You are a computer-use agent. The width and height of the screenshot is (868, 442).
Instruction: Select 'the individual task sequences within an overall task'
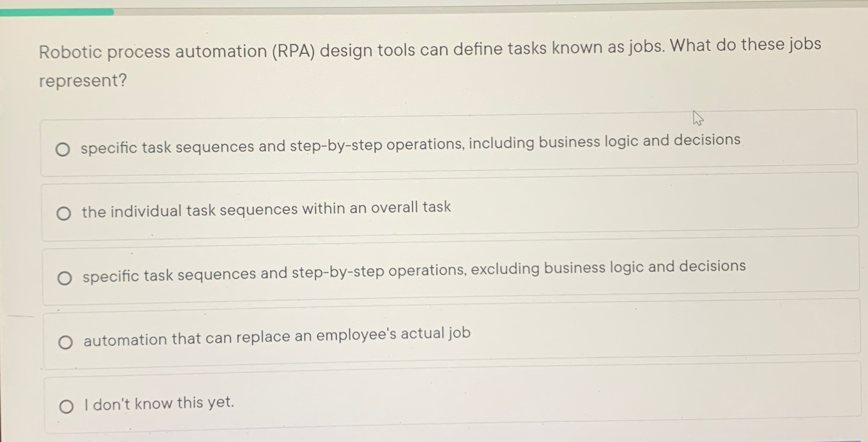click(65, 214)
